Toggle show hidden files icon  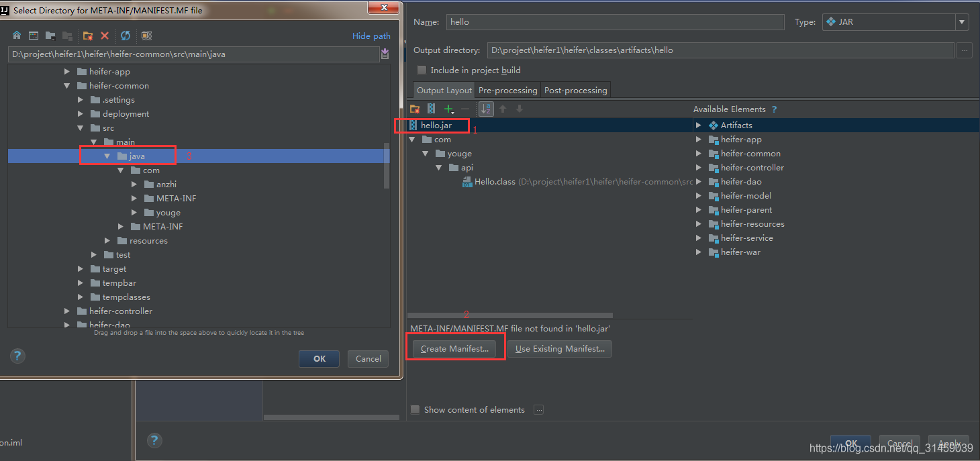146,36
